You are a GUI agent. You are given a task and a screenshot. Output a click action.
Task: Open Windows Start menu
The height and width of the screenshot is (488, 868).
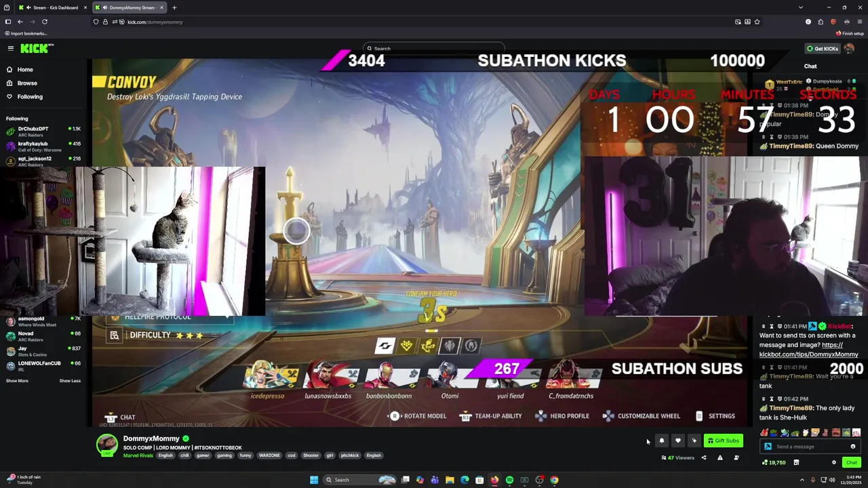314,480
